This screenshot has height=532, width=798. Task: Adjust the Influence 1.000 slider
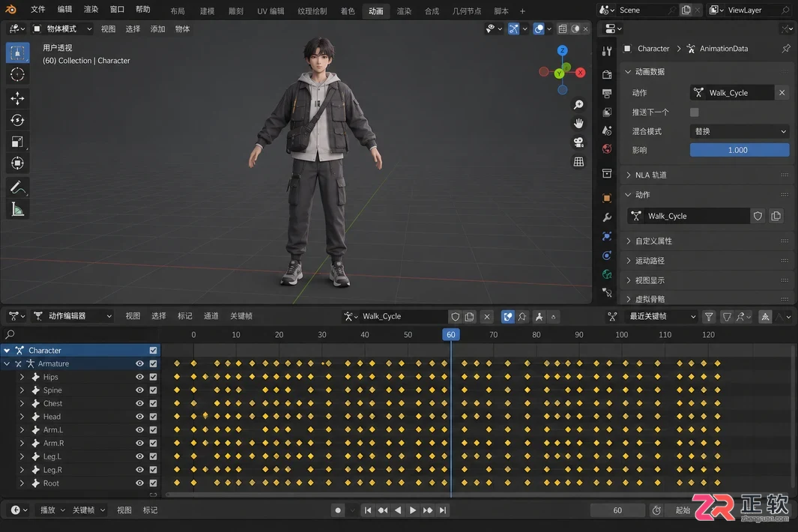[x=740, y=150]
